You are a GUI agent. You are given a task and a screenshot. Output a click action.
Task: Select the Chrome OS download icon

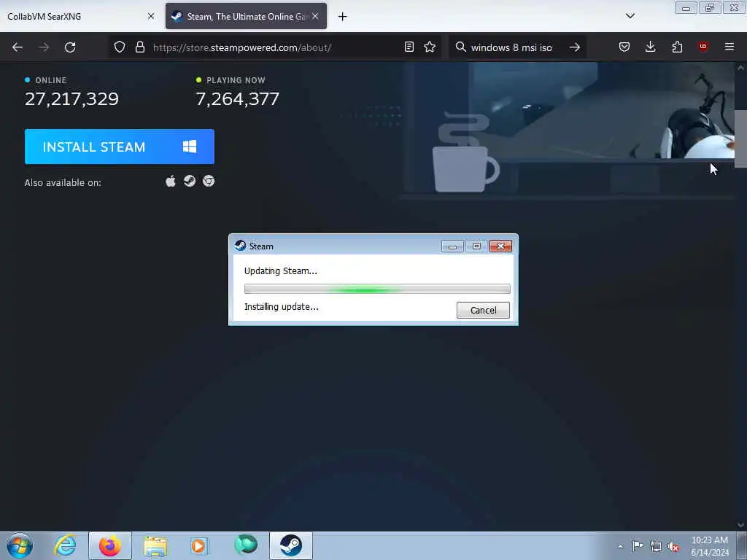[209, 181]
